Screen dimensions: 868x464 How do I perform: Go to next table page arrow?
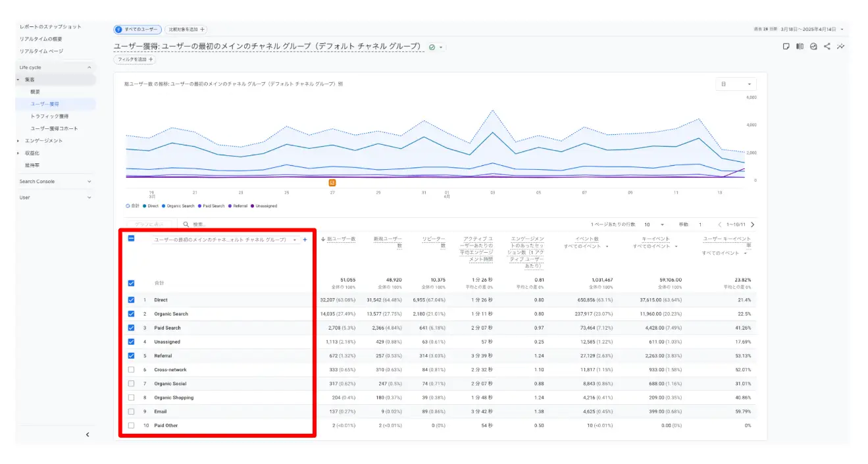tap(753, 224)
